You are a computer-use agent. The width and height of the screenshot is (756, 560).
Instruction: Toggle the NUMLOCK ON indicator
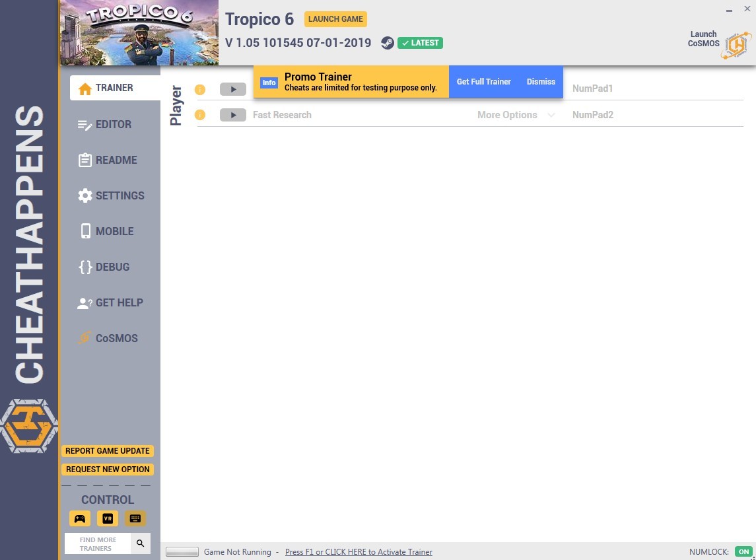743,552
